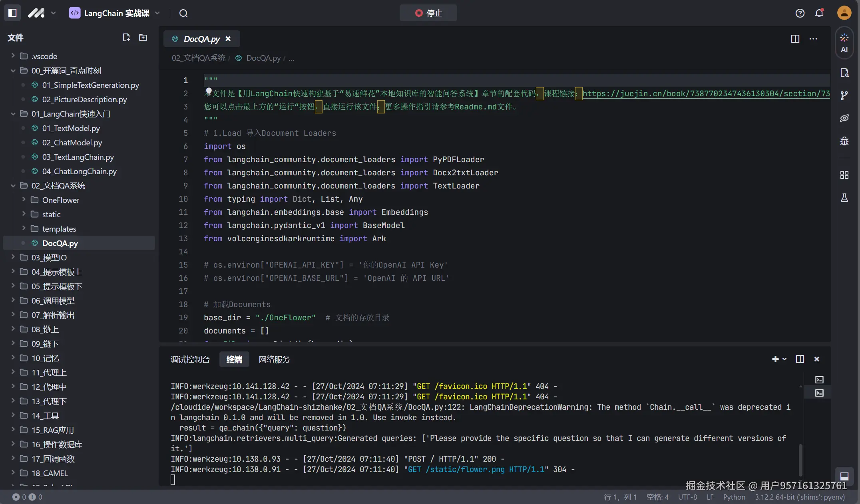
Task: Create new folder in file explorer
Action: [143, 38]
